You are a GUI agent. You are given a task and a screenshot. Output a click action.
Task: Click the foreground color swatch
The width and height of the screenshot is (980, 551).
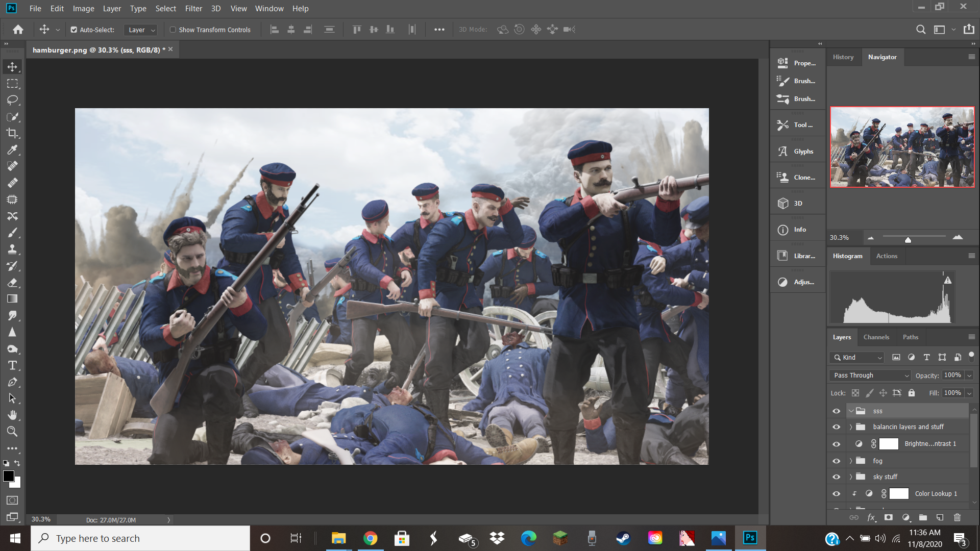[9, 476]
